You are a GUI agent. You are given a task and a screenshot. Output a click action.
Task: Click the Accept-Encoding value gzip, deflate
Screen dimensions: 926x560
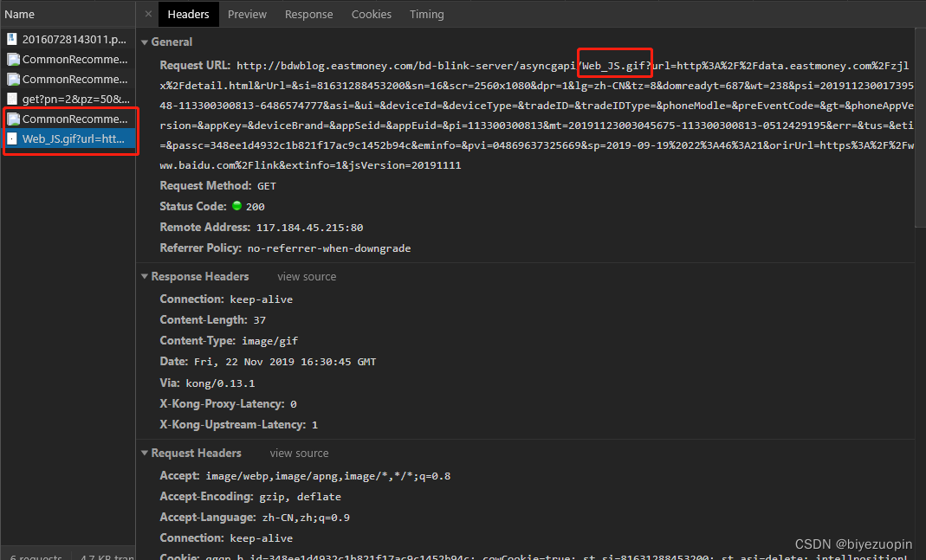pos(300,497)
